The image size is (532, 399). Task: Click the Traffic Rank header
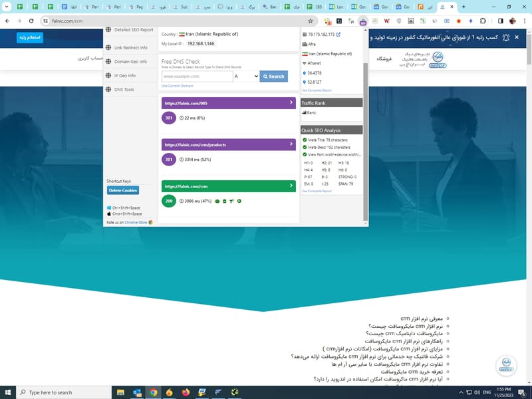tap(331, 103)
